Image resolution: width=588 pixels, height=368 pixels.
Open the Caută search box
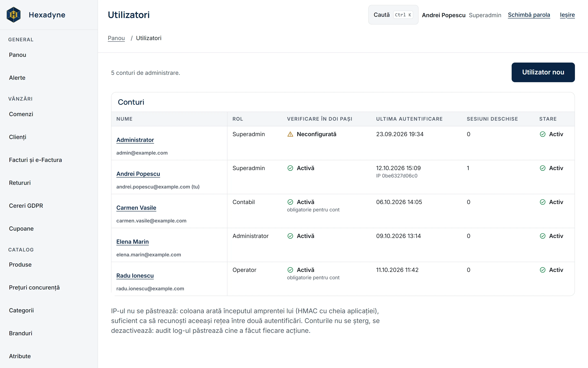393,15
